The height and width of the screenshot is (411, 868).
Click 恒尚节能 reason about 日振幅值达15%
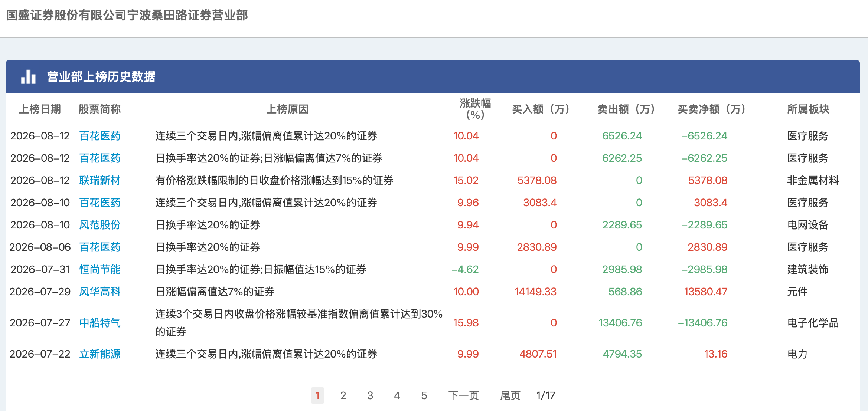point(261,269)
